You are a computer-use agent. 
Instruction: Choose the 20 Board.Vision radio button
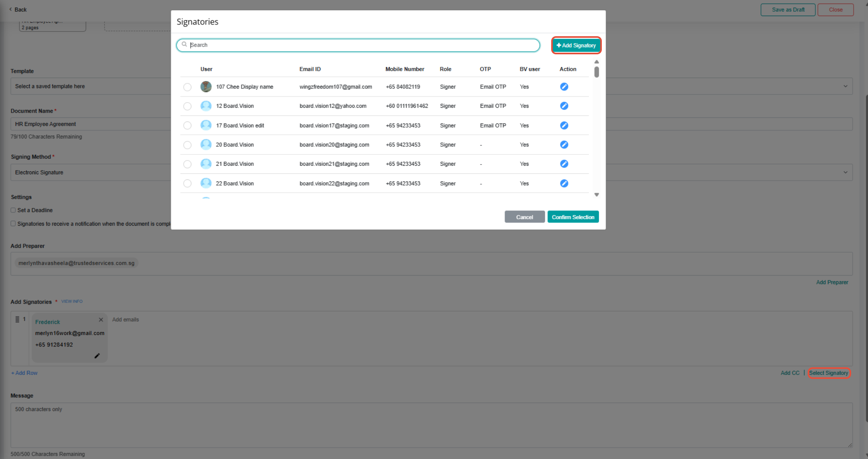click(x=187, y=145)
